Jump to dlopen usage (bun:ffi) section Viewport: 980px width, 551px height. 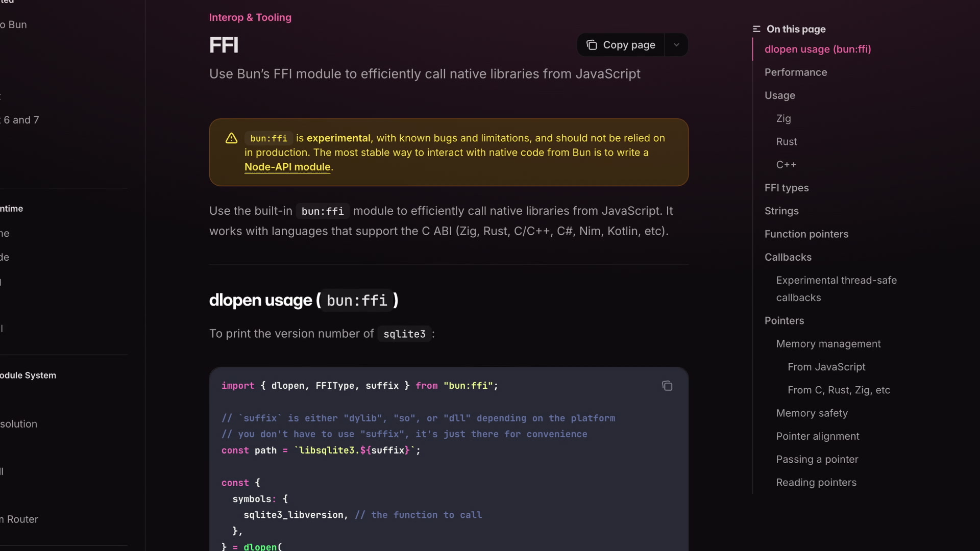(818, 49)
